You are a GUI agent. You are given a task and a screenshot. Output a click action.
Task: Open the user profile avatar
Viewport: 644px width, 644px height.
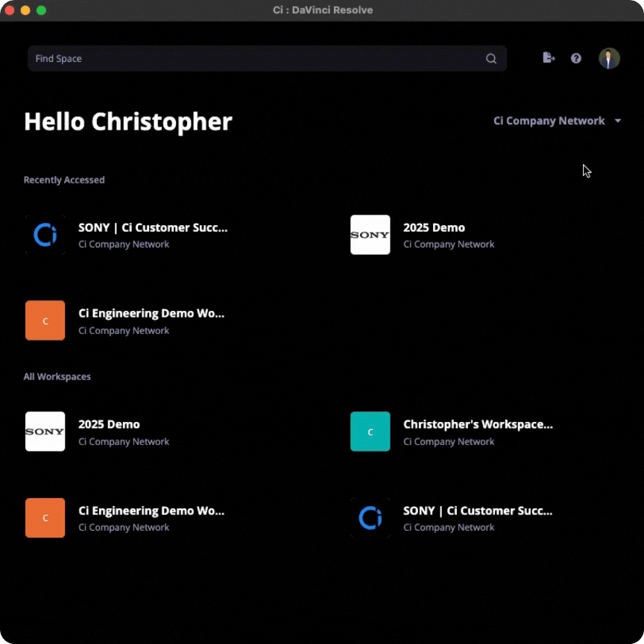click(609, 58)
